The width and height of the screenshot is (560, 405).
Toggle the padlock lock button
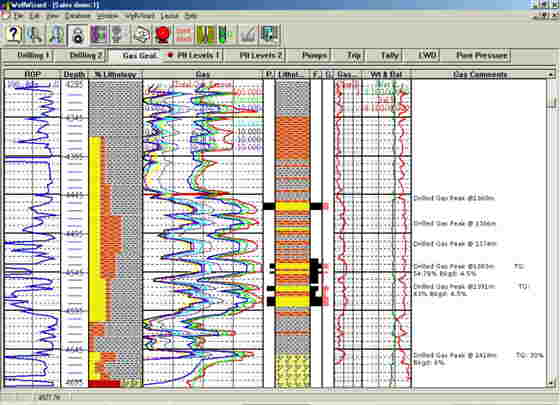(x=78, y=35)
